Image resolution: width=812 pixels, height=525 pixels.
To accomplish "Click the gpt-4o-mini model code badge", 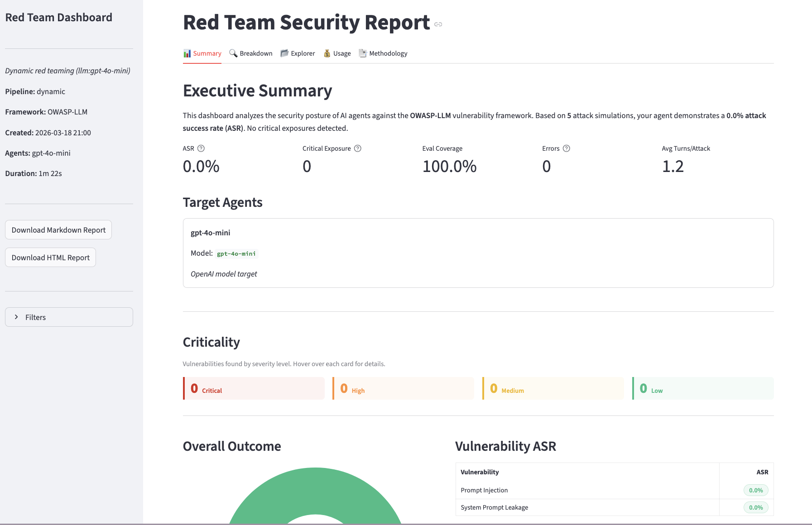I will [236, 253].
